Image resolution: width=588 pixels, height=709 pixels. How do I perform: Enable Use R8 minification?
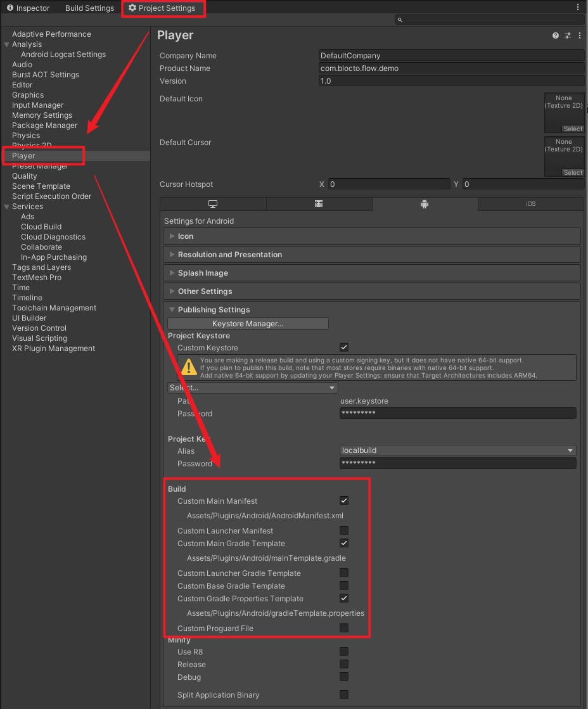click(x=344, y=651)
